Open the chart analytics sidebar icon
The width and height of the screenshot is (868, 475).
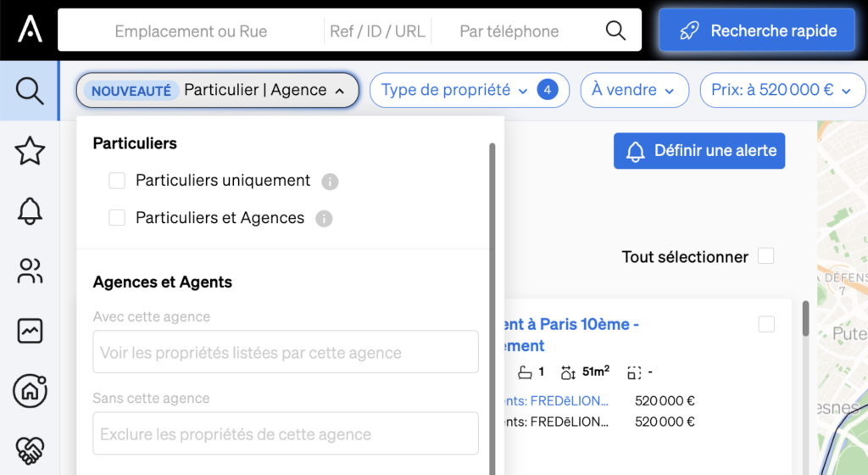coord(30,331)
